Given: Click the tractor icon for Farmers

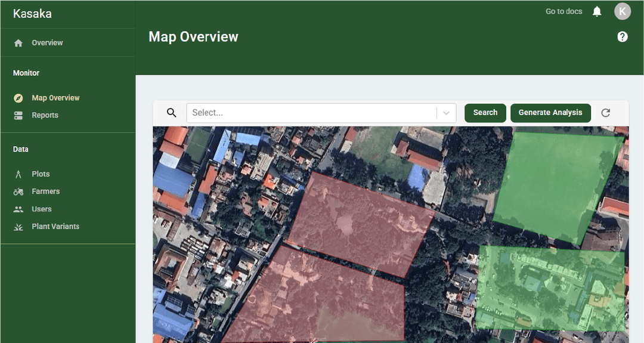Looking at the screenshot, I should [18, 191].
